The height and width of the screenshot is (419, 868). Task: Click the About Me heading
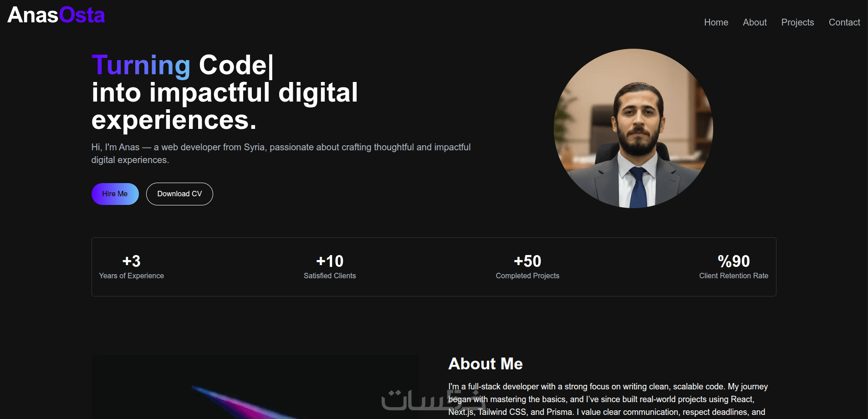pyautogui.click(x=485, y=364)
